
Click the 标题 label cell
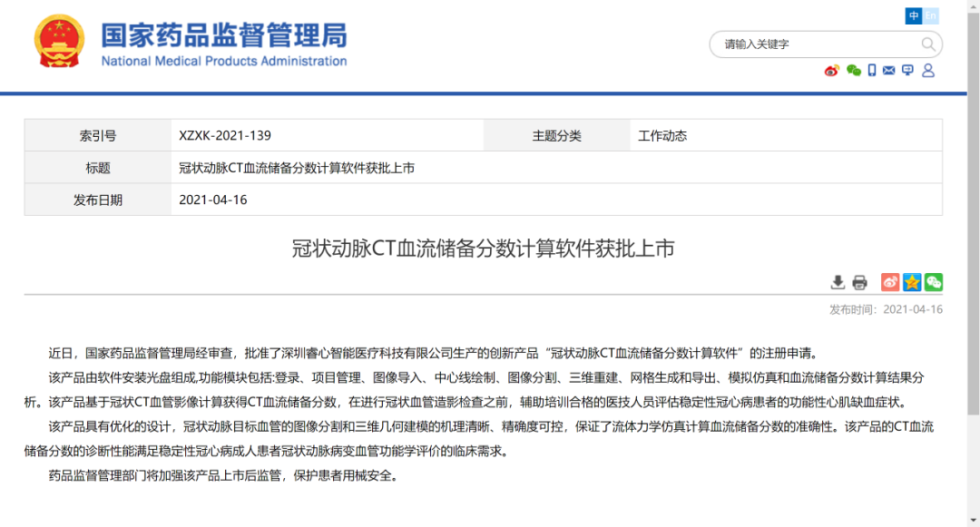(97, 168)
